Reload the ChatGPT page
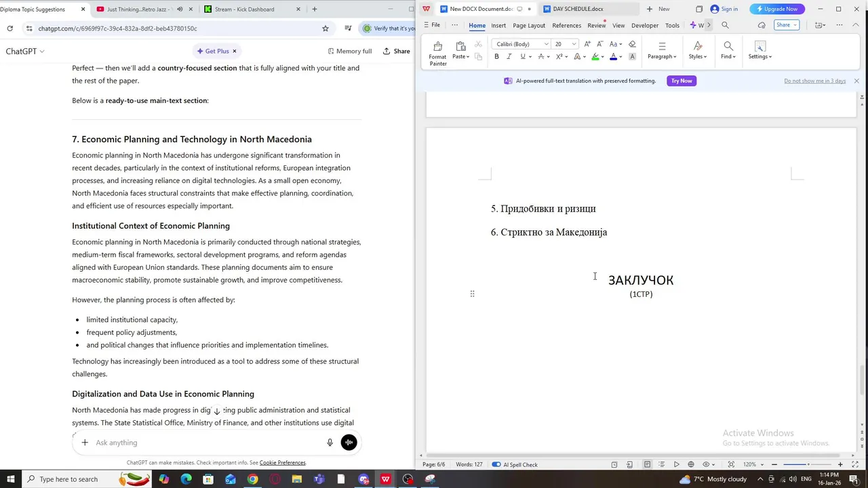The width and height of the screenshot is (868, 488). pos(9,28)
